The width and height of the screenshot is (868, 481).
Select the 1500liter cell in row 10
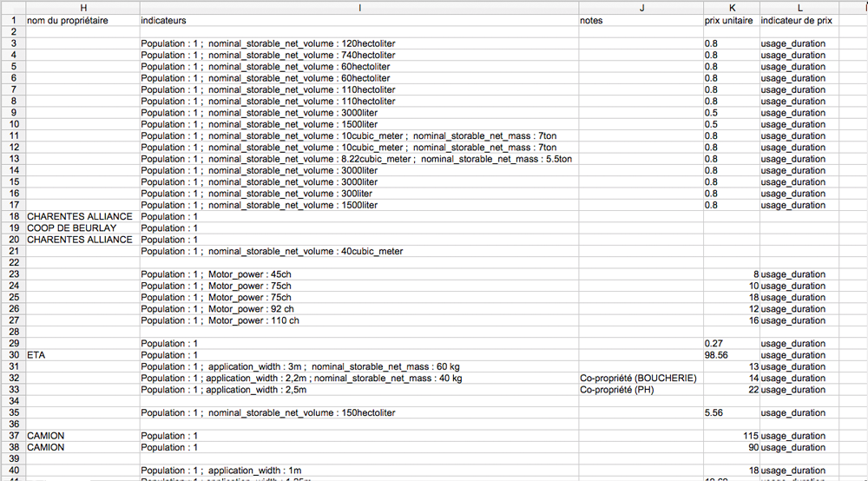[x=359, y=124]
